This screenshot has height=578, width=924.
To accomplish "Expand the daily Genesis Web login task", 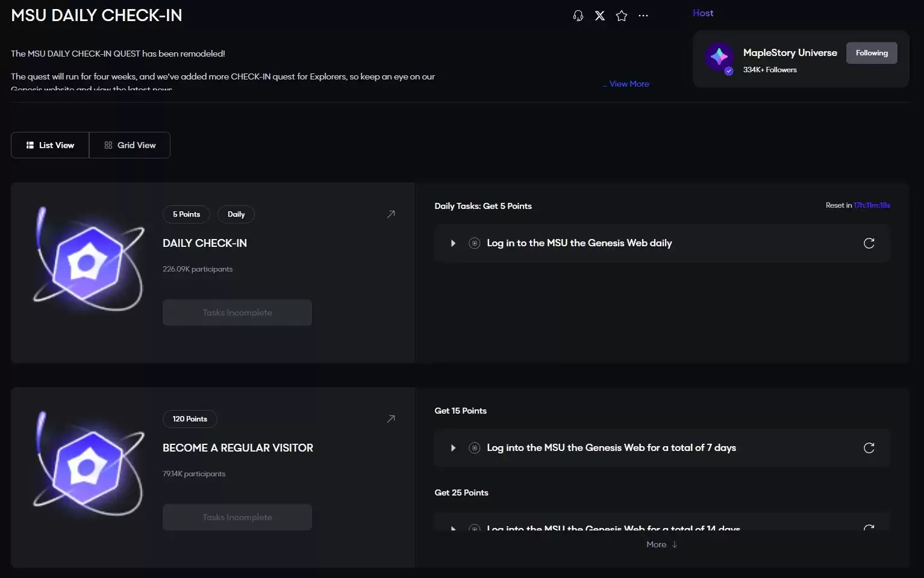I will (x=453, y=243).
